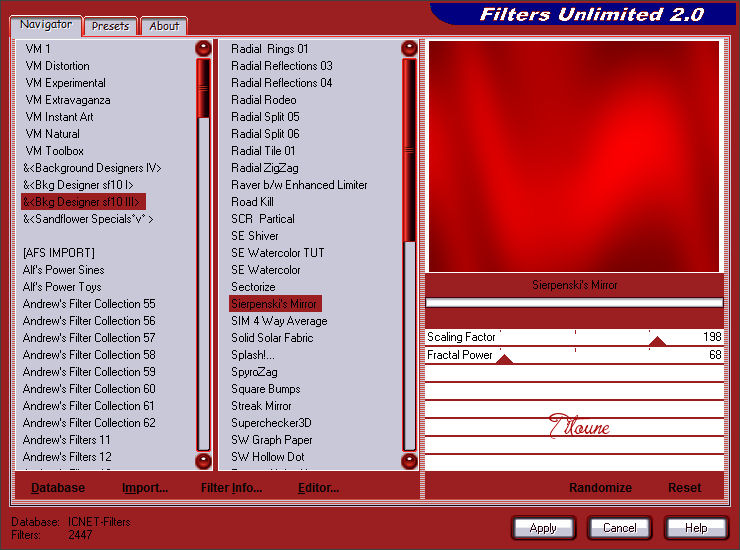Choose Radial Reflections 03 filter
The width and height of the screenshot is (740, 550).
[x=282, y=66]
